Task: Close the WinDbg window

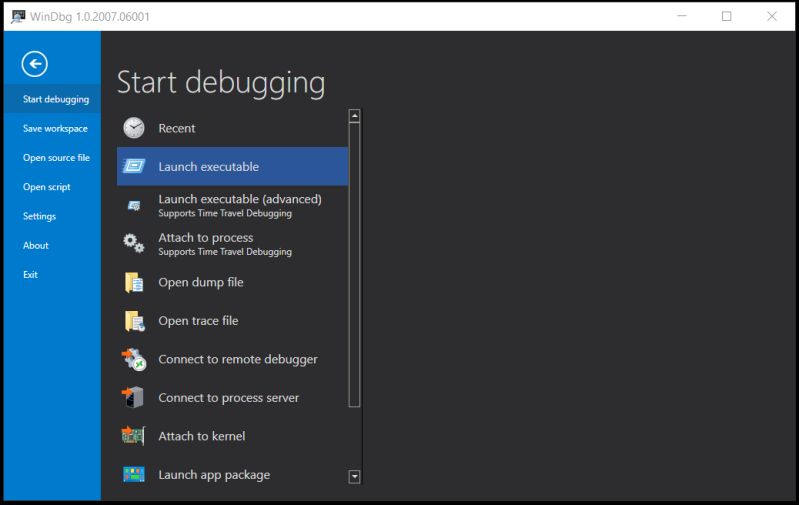Action: (772, 16)
